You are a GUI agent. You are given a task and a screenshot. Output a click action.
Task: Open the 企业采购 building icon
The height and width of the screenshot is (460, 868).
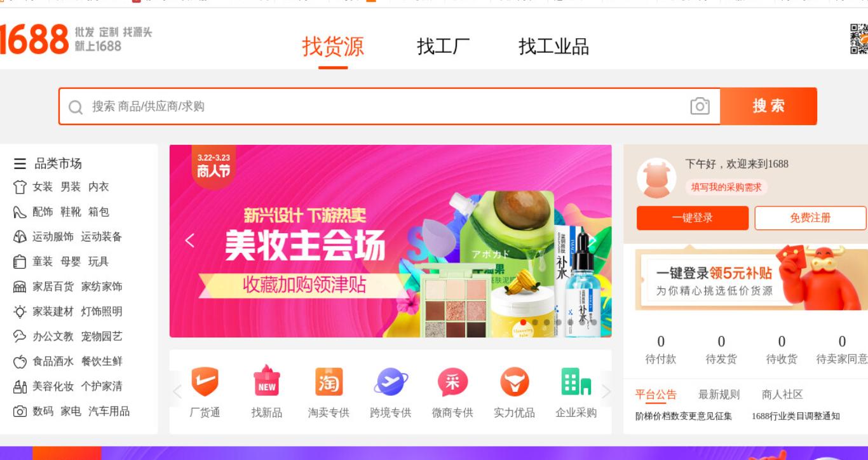click(576, 382)
